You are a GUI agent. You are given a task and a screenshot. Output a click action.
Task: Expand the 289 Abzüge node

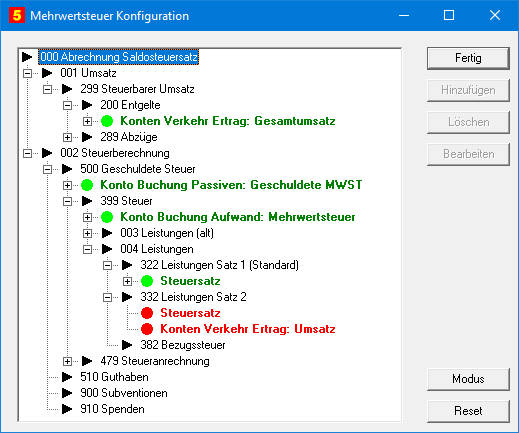67,137
